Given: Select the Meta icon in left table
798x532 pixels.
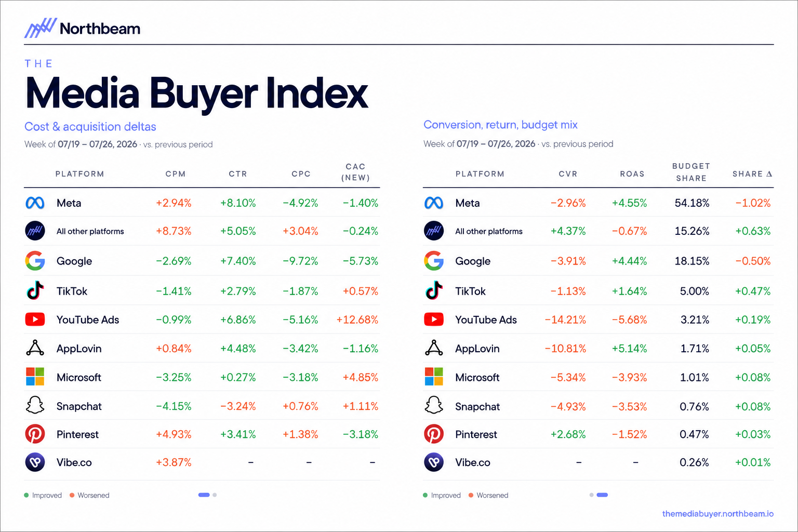Looking at the screenshot, I should point(35,203).
